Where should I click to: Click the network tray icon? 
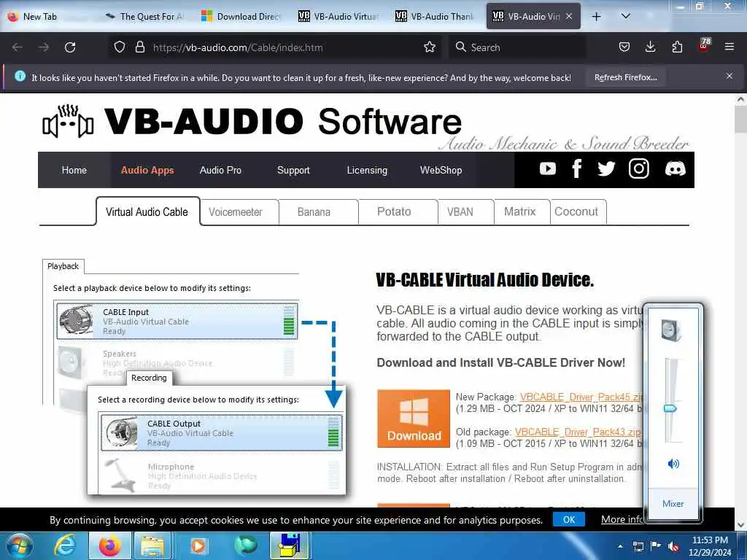pyautogui.click(x=638, y=547)
